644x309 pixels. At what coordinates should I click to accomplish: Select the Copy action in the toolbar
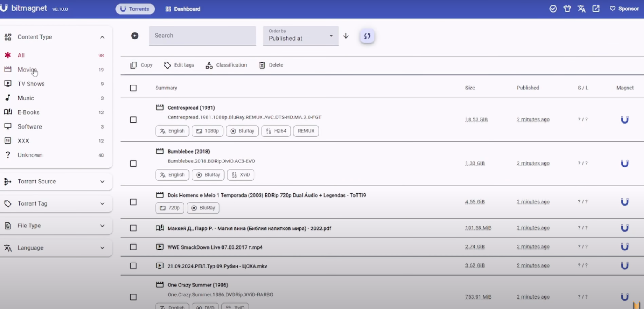[141, 65]
